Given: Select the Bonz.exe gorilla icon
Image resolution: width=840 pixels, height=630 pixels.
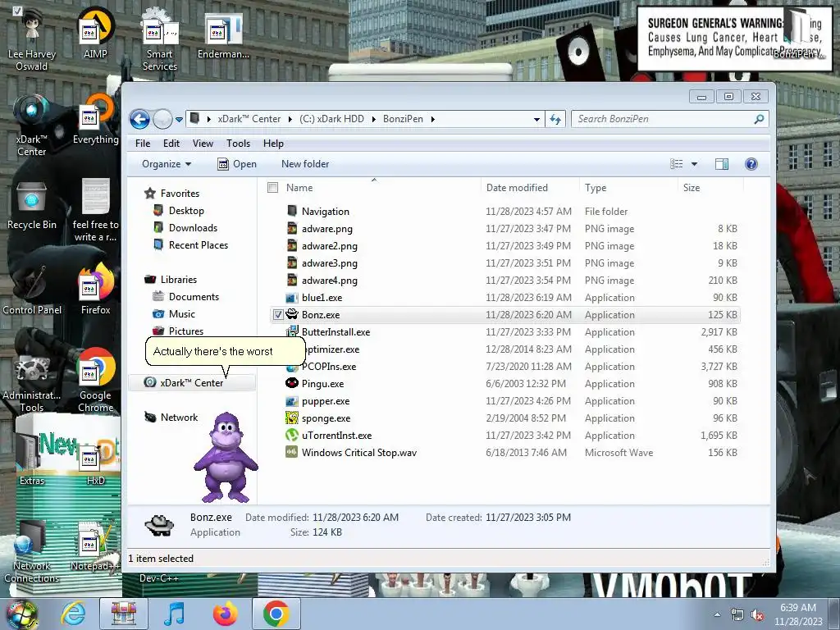Looking at the screenshot, I should pyautogui.click(x=291, y=314).
